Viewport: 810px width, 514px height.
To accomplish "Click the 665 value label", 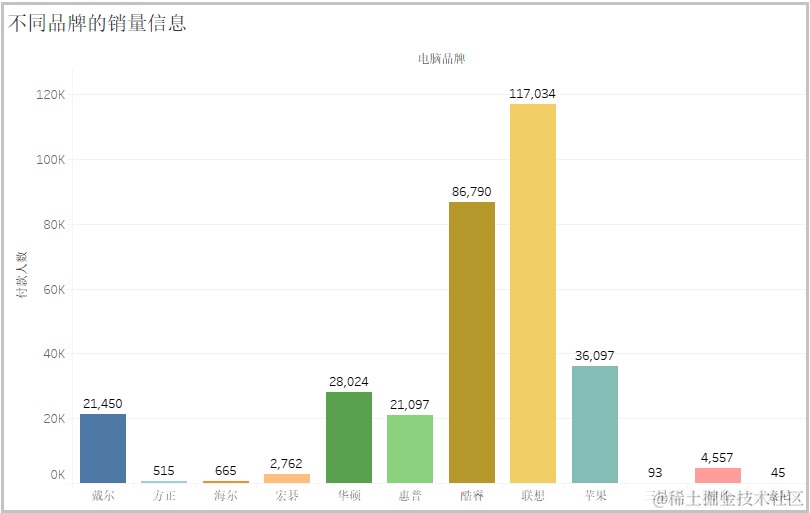I will coord(226,471).
